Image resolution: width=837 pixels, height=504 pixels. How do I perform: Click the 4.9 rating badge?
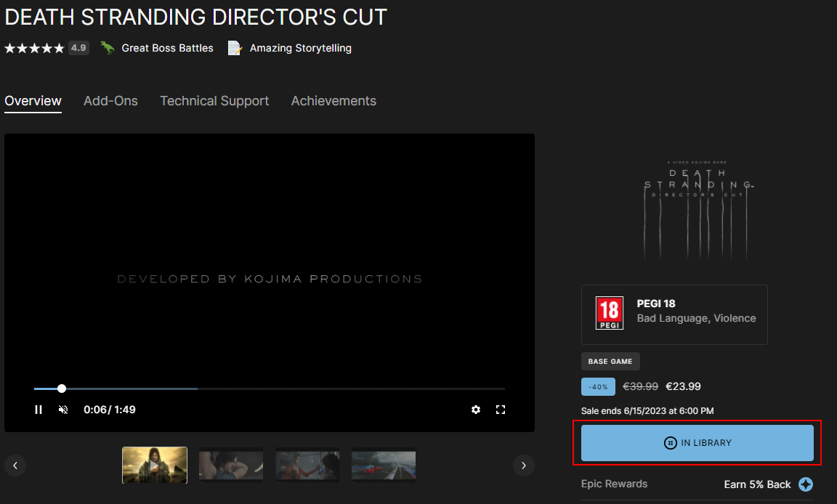(78, 48)
